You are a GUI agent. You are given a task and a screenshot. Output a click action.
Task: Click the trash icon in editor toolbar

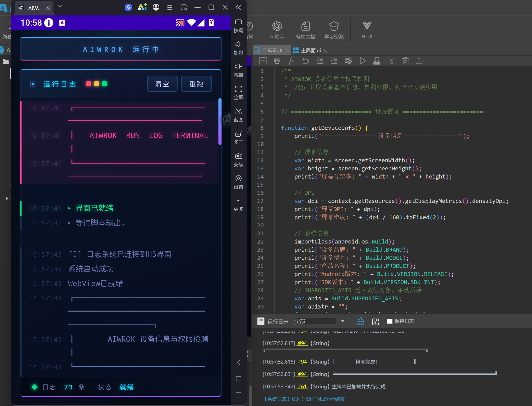coord(406,61)
